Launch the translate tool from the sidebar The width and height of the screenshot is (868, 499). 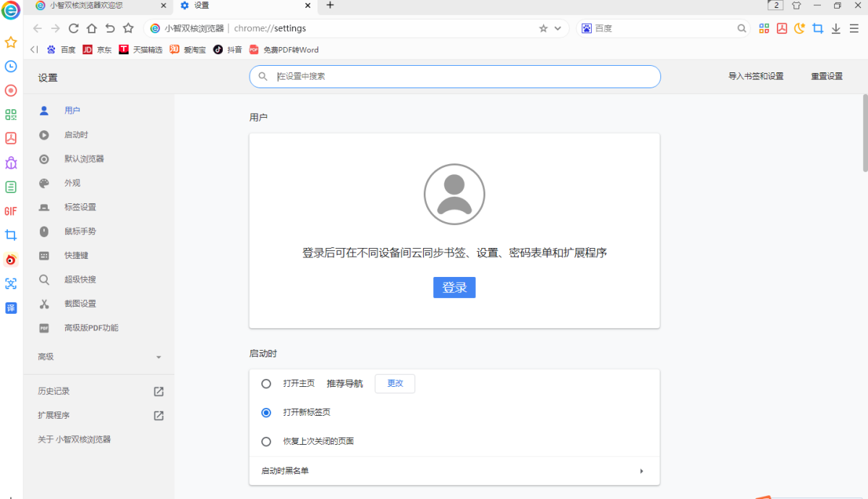click(11, 307)
